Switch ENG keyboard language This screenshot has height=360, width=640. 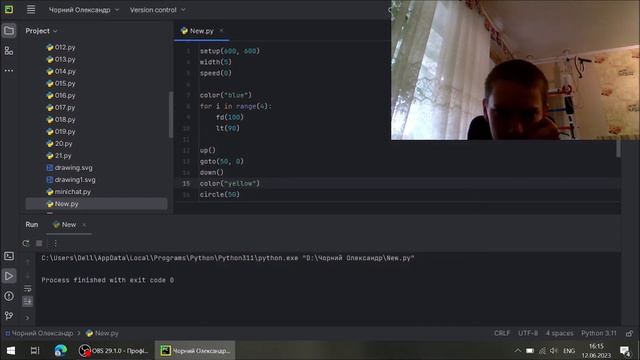click(569, 350)
